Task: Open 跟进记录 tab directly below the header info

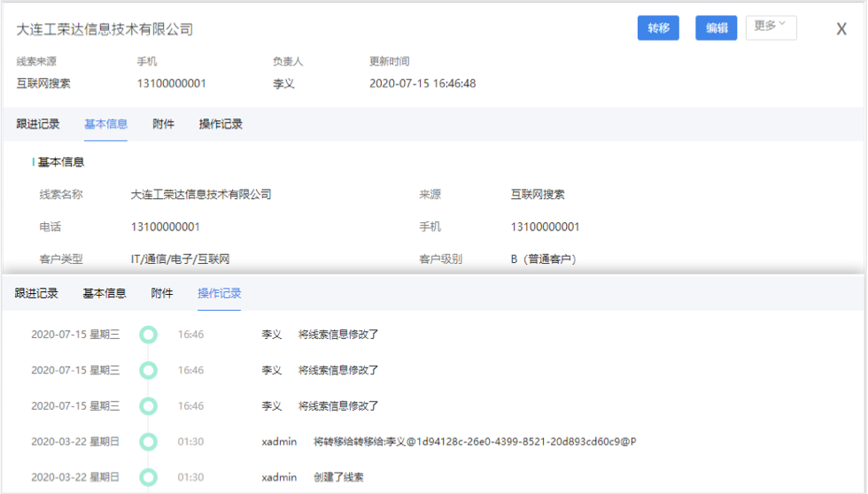Action: tap(38, 124)
